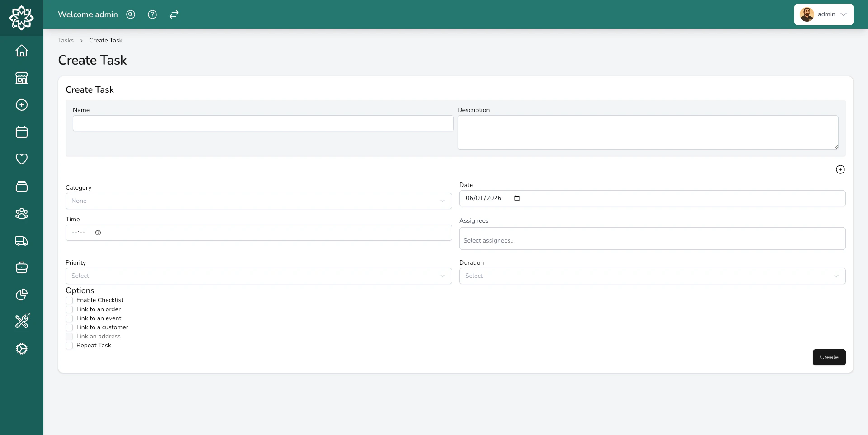Click the tools icon near sidebar bottom
868x435 pixels.
21,321
